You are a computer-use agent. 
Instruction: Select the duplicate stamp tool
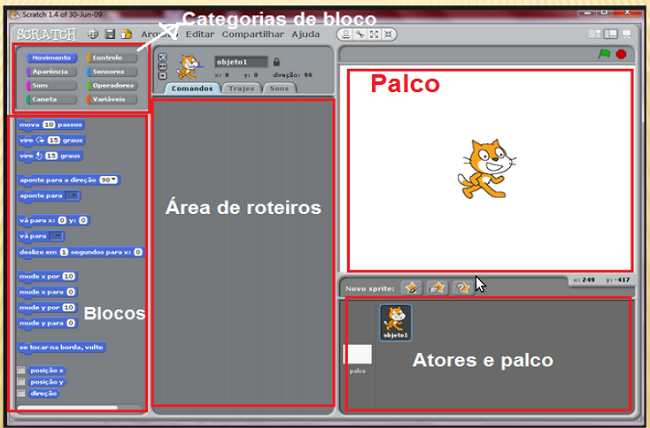(346, 34)
